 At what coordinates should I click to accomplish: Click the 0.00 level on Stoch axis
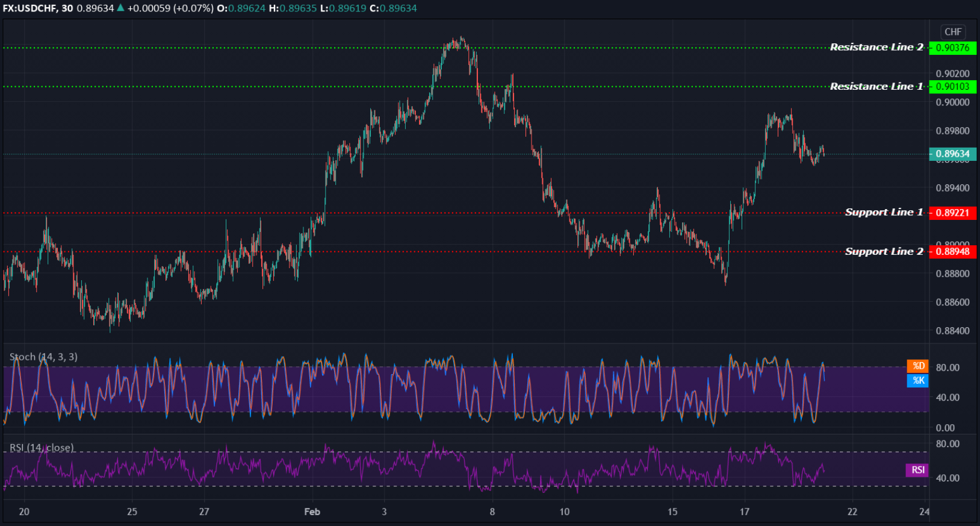pos(945,428)
